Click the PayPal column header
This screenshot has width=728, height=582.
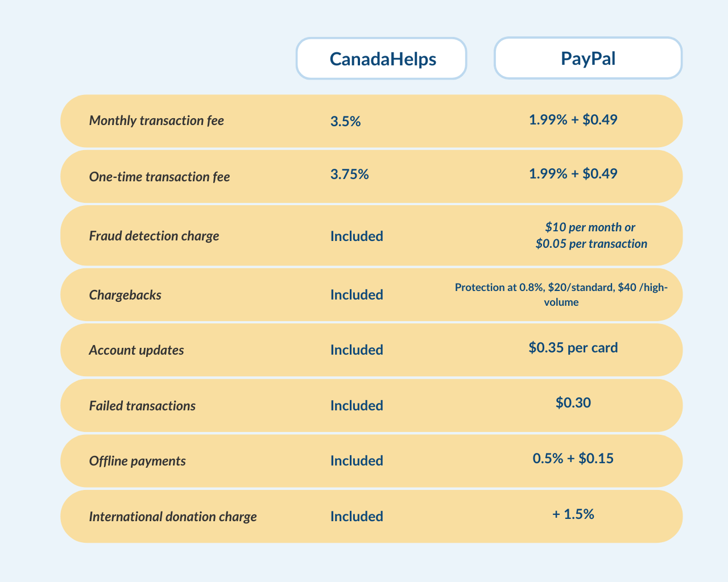(x=588, y=59)
